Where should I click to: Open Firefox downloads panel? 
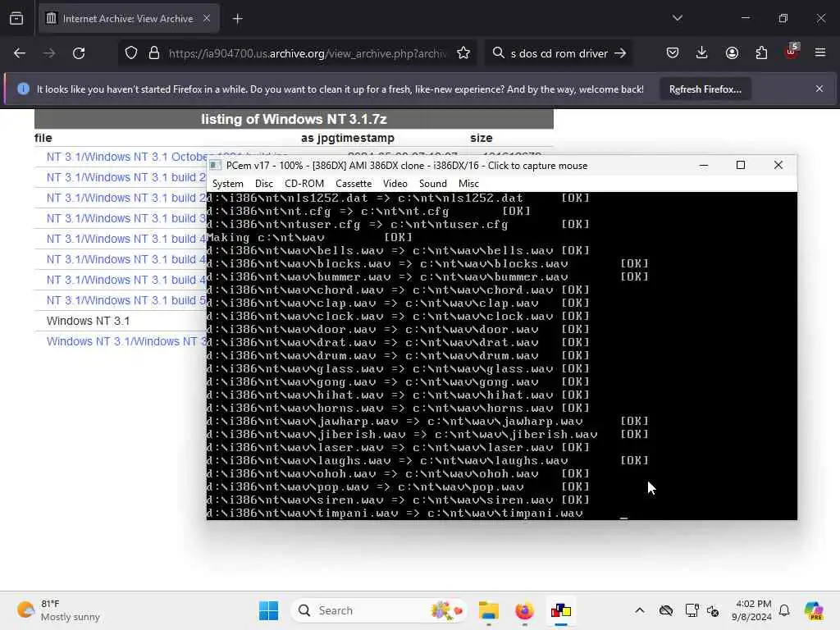pyautogui.click(x=702, y=53)
